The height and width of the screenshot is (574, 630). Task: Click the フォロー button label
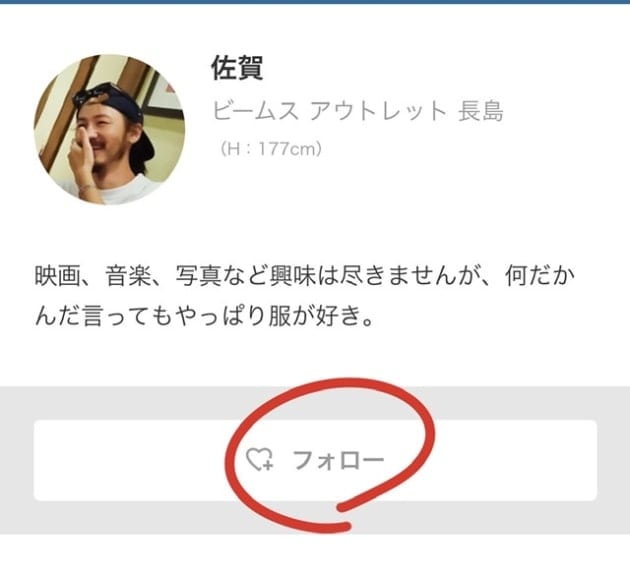(x=338, y=460)
